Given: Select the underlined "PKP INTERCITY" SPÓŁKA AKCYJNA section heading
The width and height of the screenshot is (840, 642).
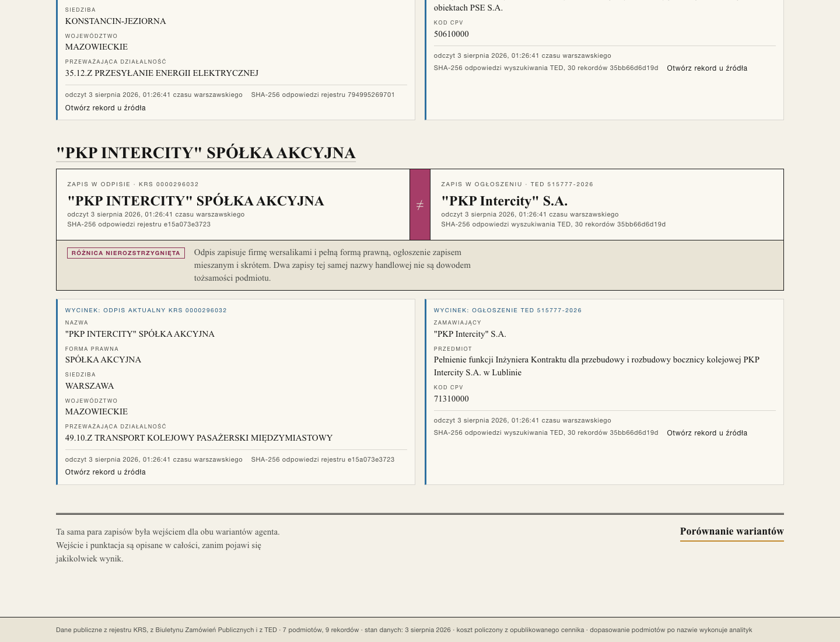Looking at the screenshot, I should point(206,153).
